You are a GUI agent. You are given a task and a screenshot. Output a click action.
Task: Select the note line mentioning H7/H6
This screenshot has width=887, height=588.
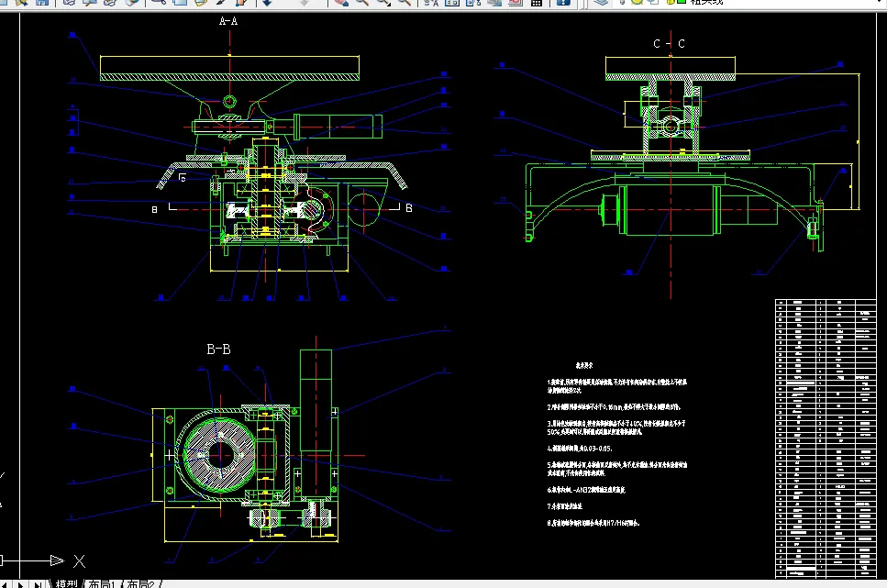click(593, 523)
